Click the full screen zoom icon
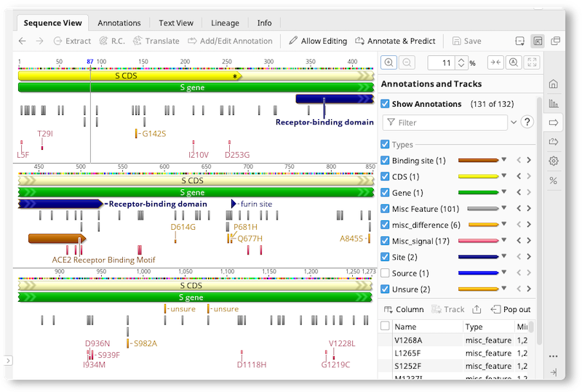Viewport: 582px width, 392px height. (x=532, y=63)
